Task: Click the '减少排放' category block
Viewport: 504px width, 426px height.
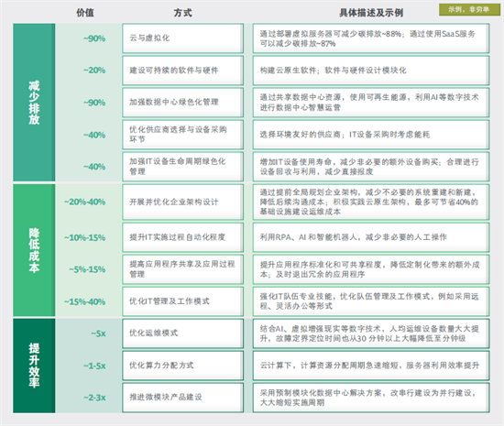Action: tap(34, 103)
